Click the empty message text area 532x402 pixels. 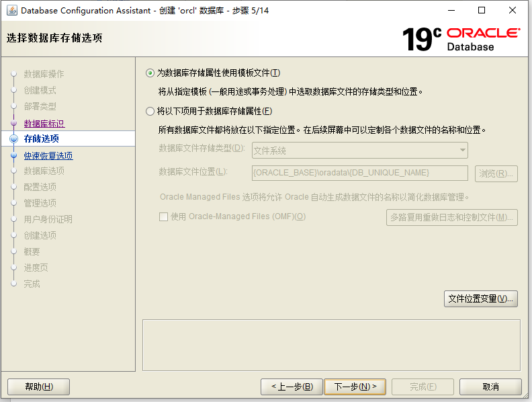[x=331, y=346]
